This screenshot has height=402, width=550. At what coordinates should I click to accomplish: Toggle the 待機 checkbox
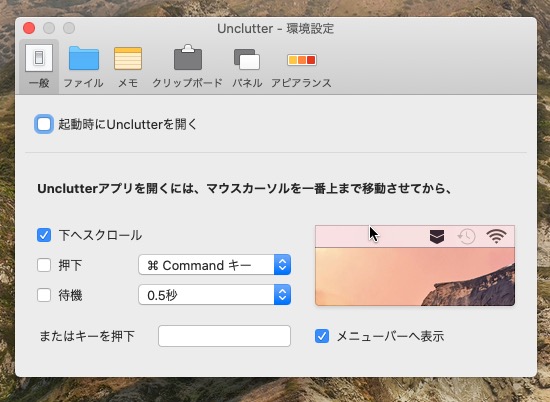point(44,295)
